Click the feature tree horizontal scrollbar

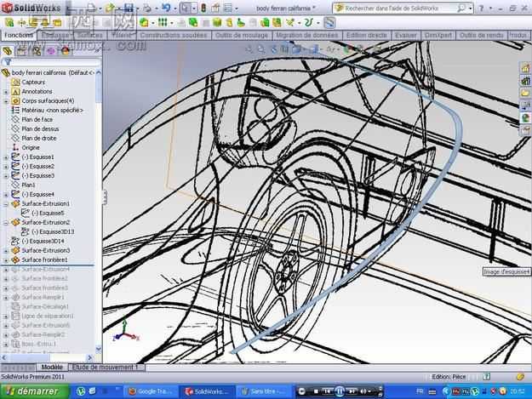(x=48, y=357)
